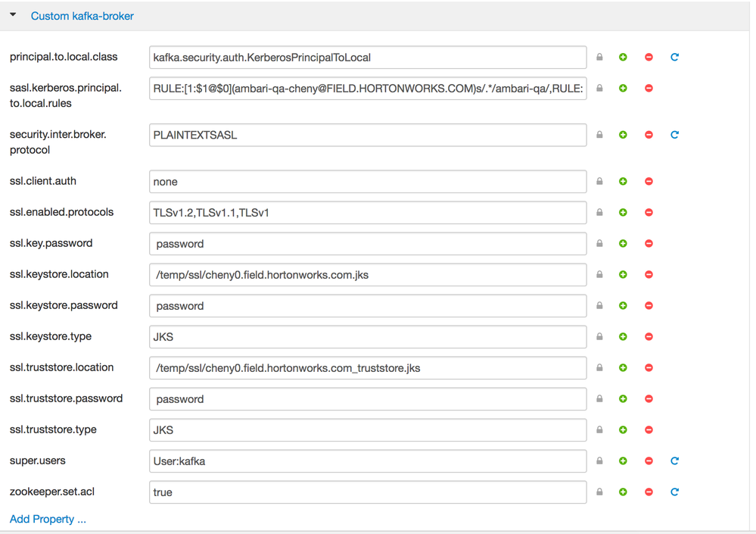Undo changes to zookeeper.set.acl
756x534 pixels.
point(674,492)
